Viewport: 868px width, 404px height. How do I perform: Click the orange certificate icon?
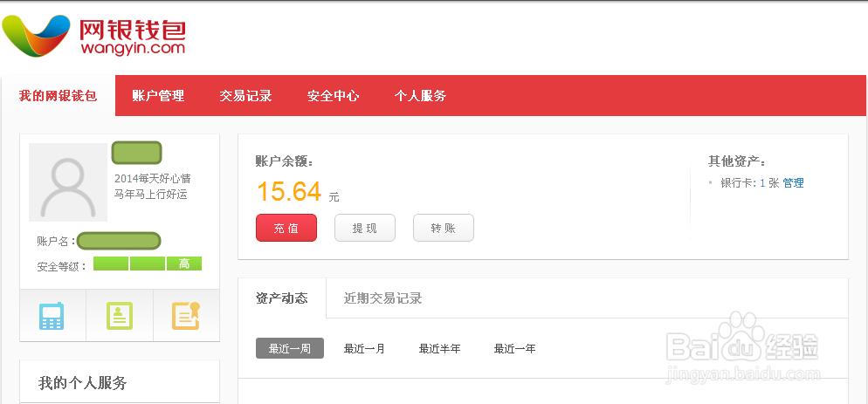[186, 316]
